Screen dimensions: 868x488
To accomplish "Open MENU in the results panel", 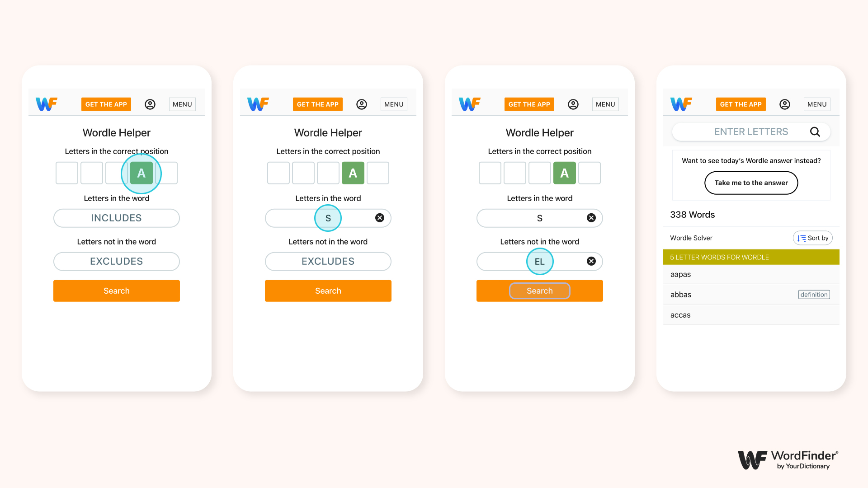I will point(817,103).
